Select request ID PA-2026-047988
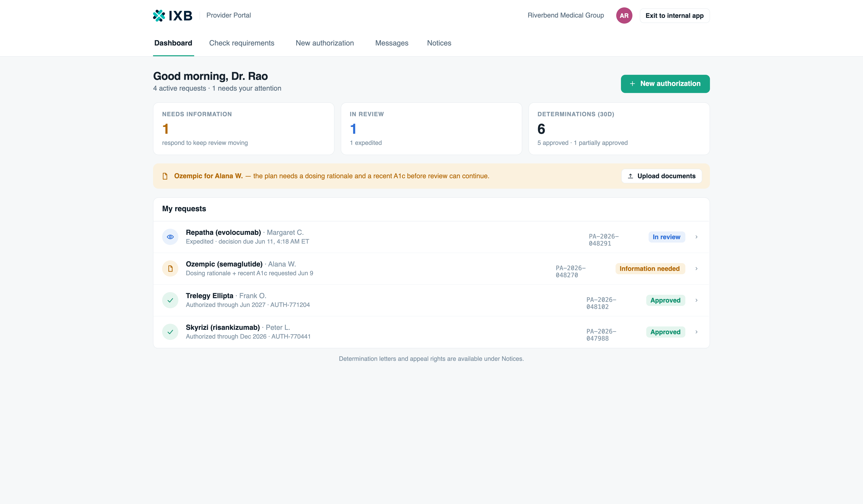The image size is (863, 504). coord(601,335)
